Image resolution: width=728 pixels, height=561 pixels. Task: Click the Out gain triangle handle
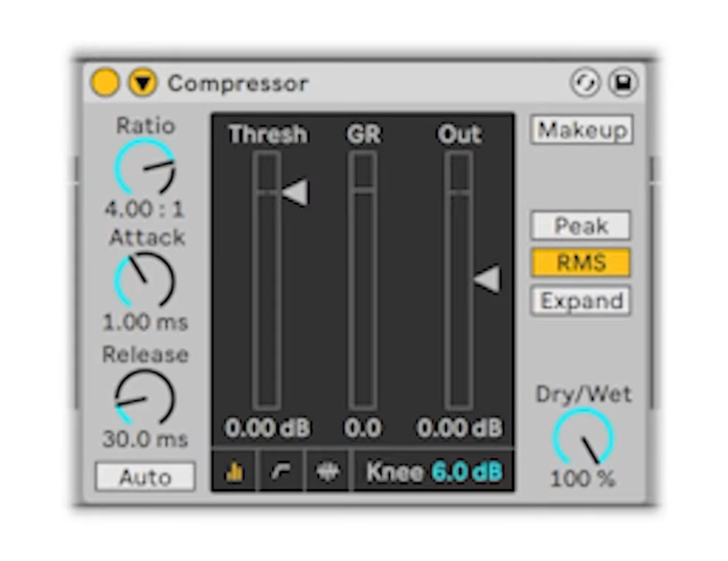point(487,279)
